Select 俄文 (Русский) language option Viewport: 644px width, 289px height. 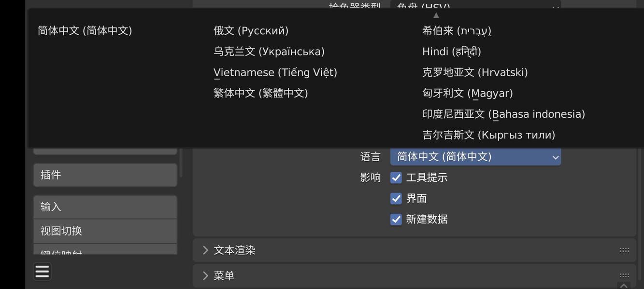tap(251, 29)
